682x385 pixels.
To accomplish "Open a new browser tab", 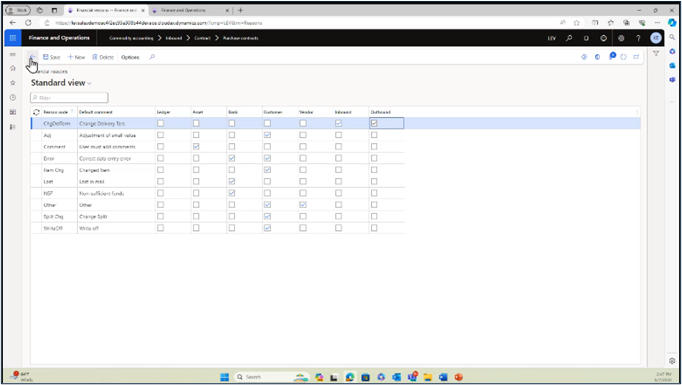I will coord(240,10).
